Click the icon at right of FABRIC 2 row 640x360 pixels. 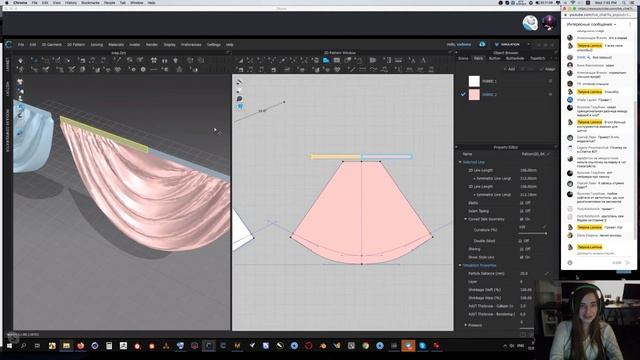click(550, 94)
